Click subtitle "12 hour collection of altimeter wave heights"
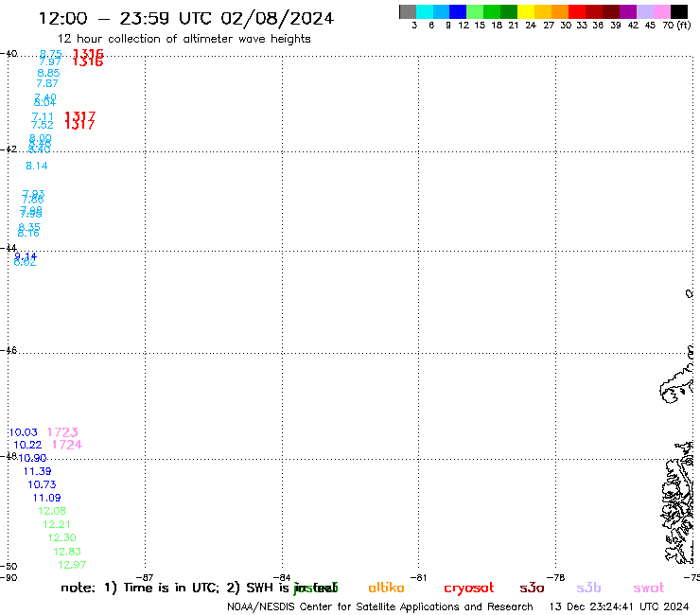Screen dimensions: 700x615 coord(184,39)
